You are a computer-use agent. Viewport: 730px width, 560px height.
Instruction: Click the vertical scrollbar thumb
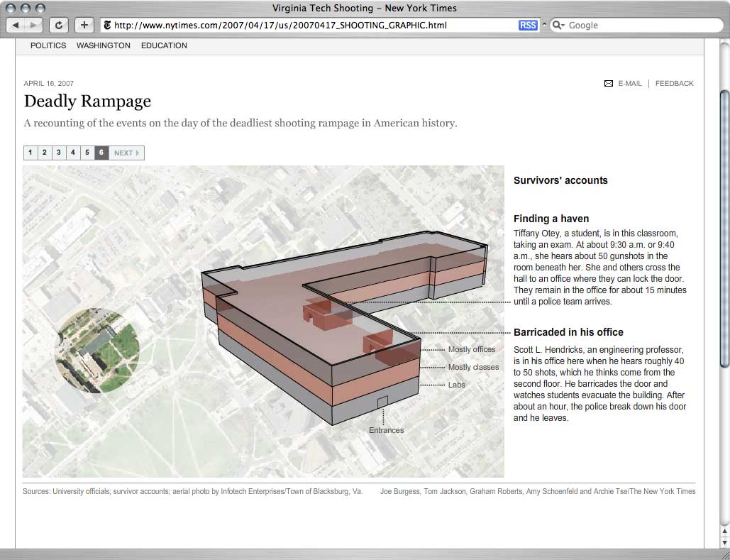(x=724, y=229)
